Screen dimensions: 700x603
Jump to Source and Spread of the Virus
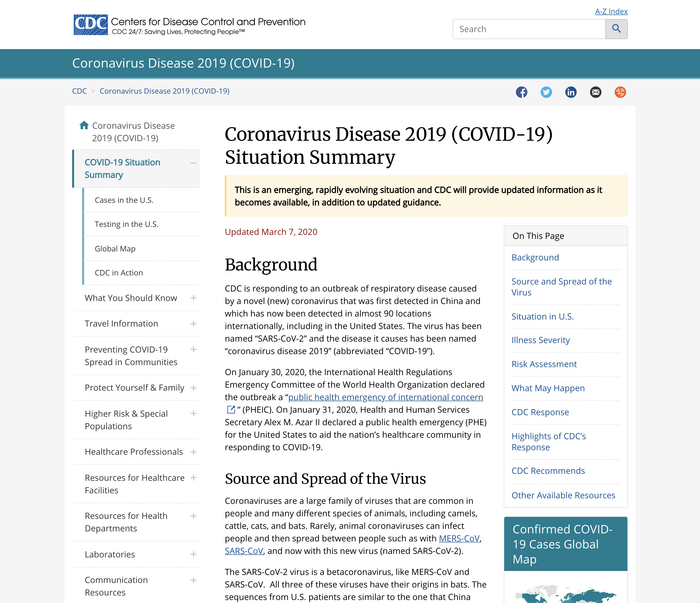point(562,287)
